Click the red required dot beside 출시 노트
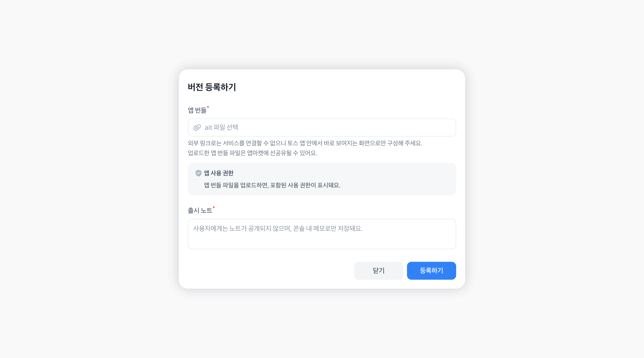This screenshot has height=358, width=644. (x=214, y=207)
